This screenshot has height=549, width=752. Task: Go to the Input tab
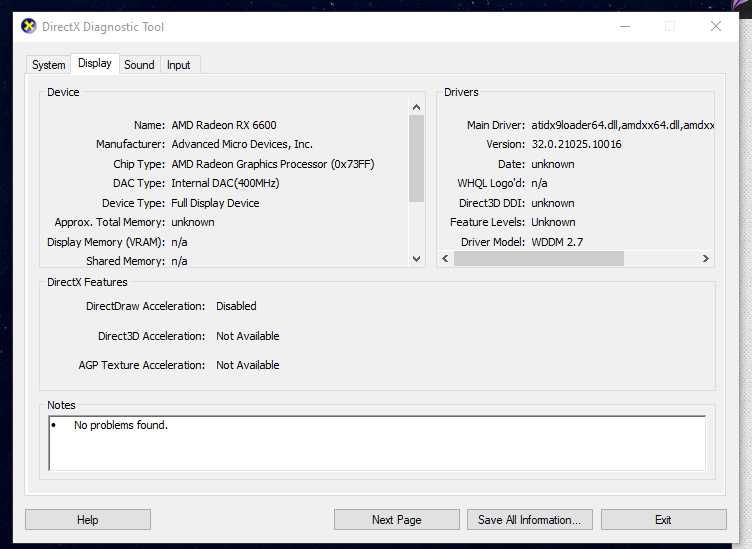[178, 65]
